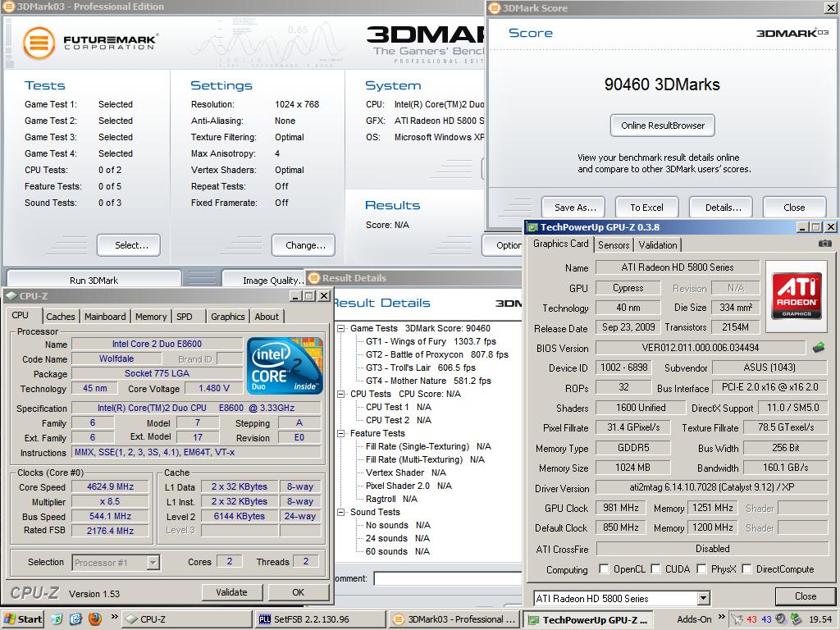Open the Processor #1 selection dropdown
Viewport: 840px width, 630px height.
[153, 562]
